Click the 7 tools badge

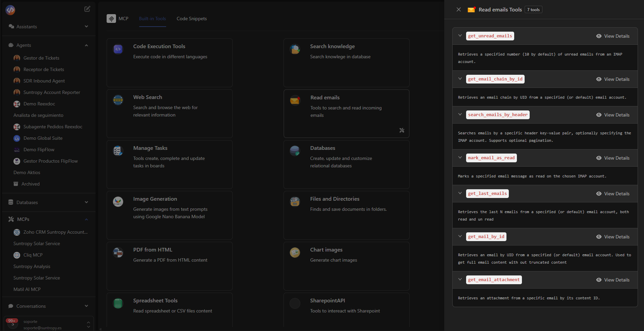[x=533, y=10]
